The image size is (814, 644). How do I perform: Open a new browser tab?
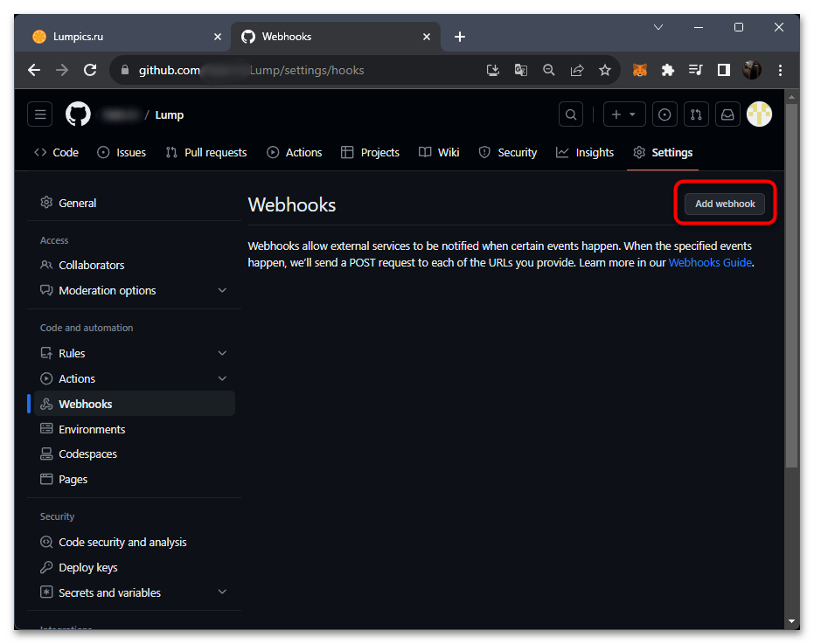pos(459,37)
